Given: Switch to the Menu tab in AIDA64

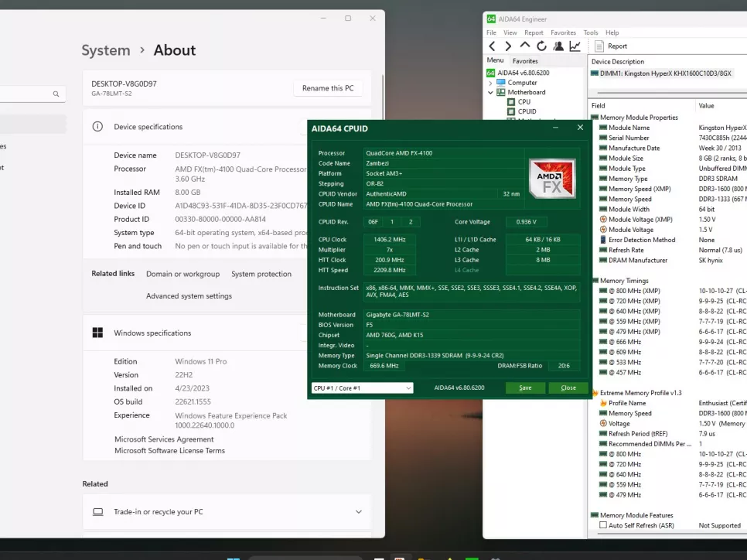Looking at the screenshot, I should pos(495,60).
